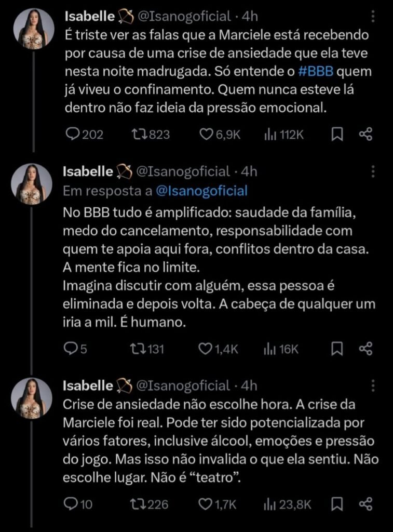Viewport: 393px width, 532px height.
Task: Retweet the first tweet with 823 reposts
Action: pos(140,135)
